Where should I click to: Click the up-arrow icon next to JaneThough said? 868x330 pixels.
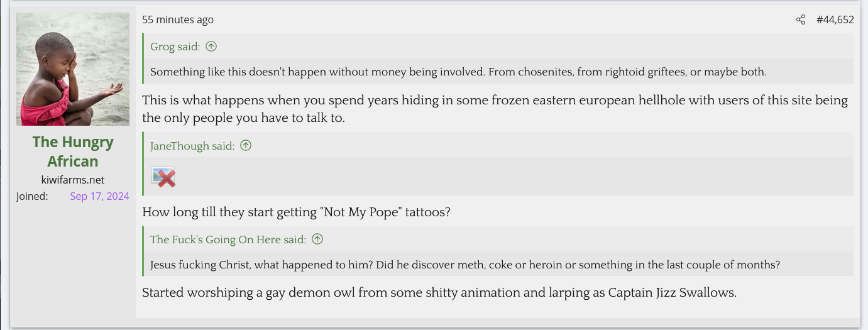click(x=246, y=146)
